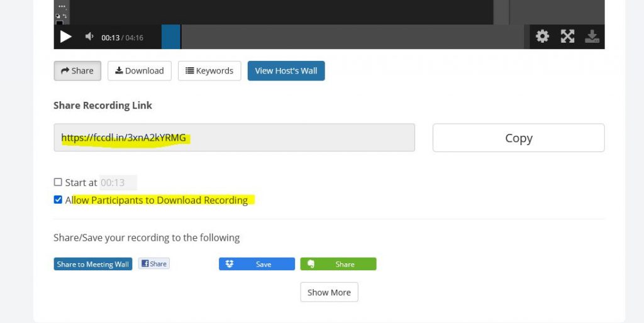Click the Share/Save your recording text
Screen dimensions: 644x323
pos(147,238)
